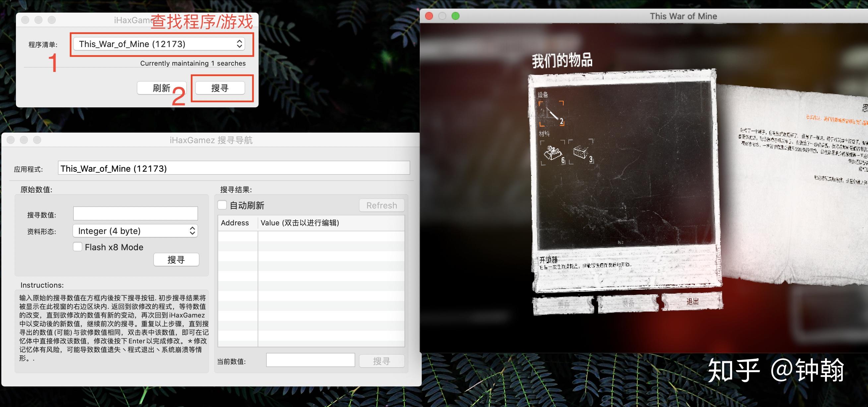
Task: Focus the 搜寻数值 input field
Action: (x=136, y=213)
